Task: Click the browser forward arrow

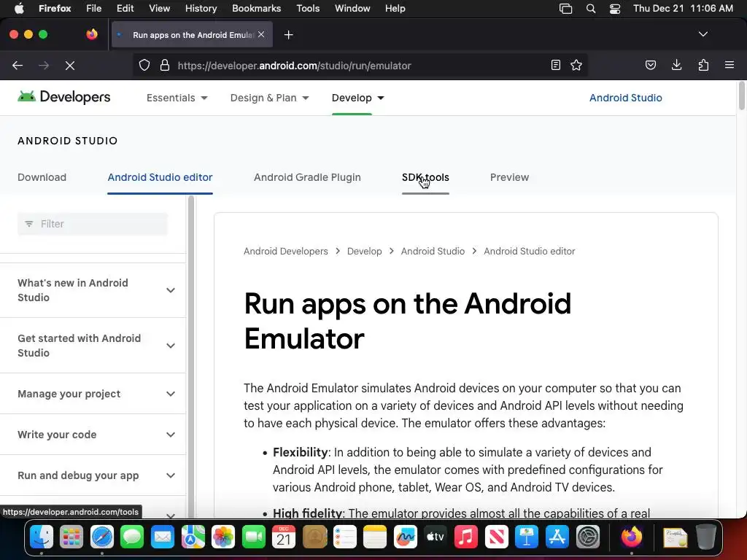Action: click(x=44, y=65)
